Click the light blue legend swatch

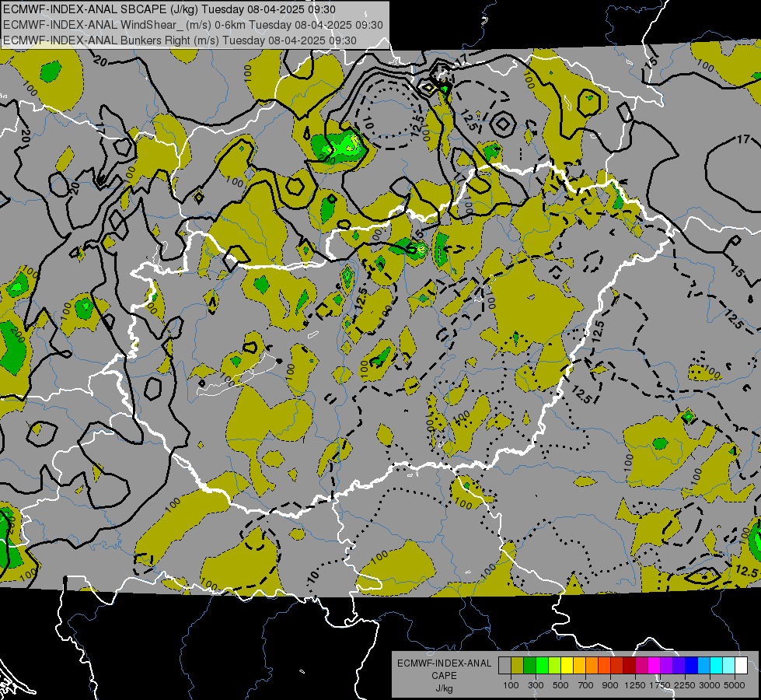tap(703, 666)
